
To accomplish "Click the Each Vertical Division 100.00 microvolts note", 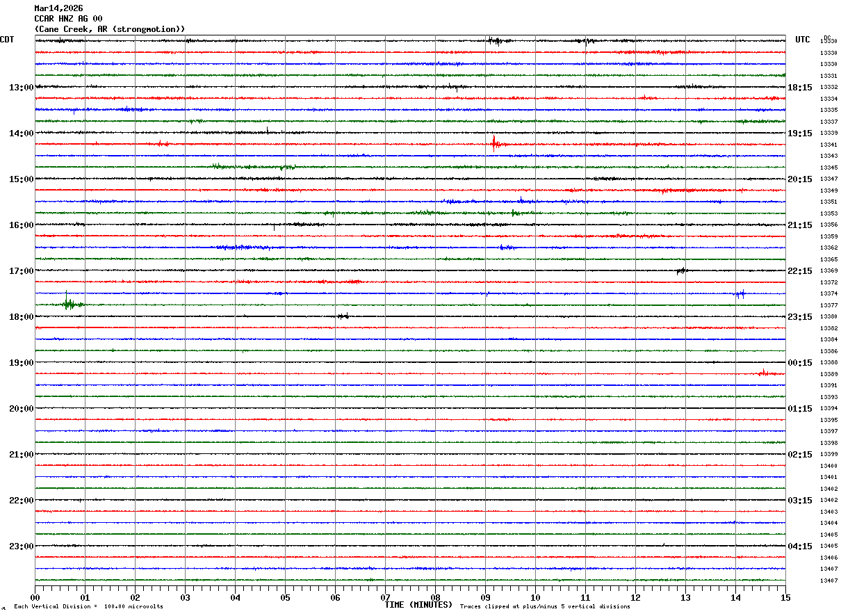I will point(88,607).
